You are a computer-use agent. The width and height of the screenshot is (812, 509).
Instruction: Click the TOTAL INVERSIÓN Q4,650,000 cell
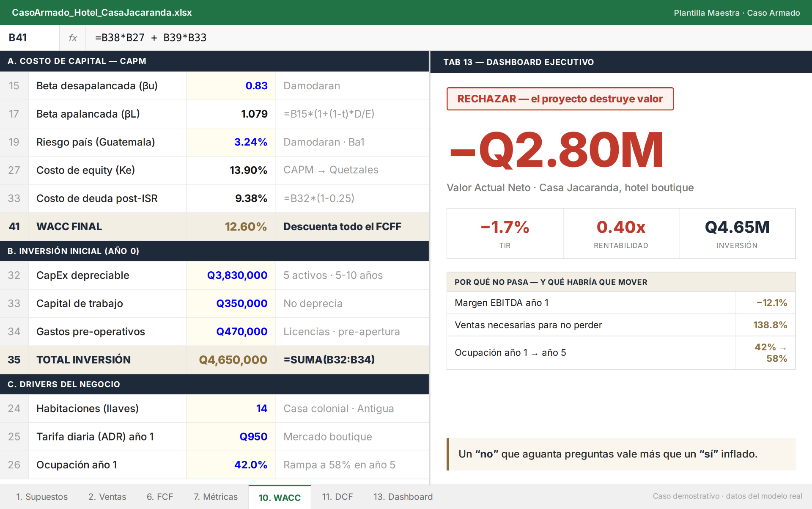[x=231, y=360]
